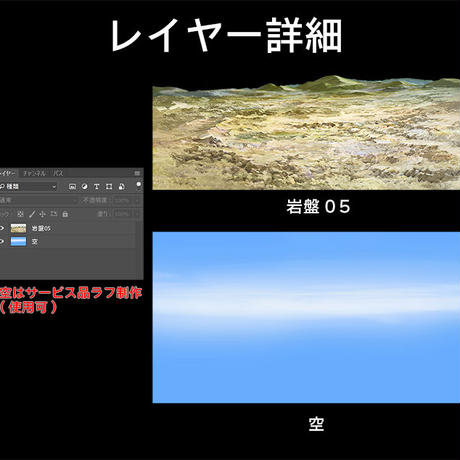Click the smart object filter icon
Screen dimensions: 460x460
122,187
